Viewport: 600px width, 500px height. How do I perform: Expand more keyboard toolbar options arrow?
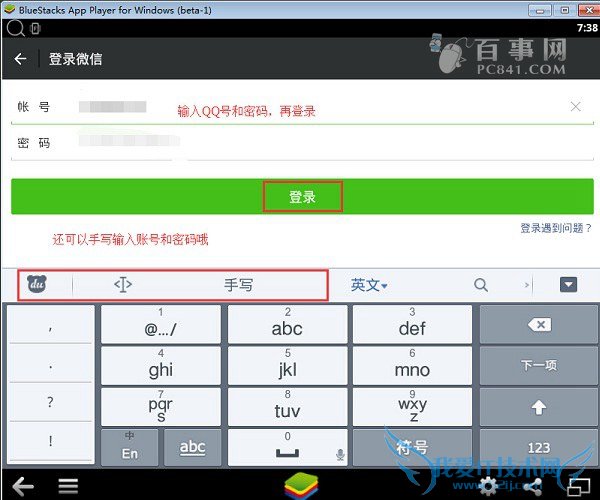coord(527,285)
